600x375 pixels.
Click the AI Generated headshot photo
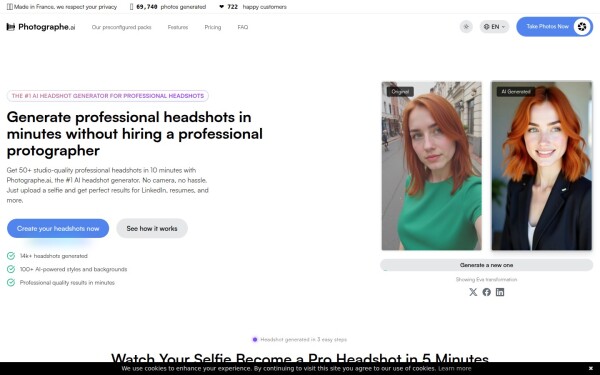click(541, 166)
